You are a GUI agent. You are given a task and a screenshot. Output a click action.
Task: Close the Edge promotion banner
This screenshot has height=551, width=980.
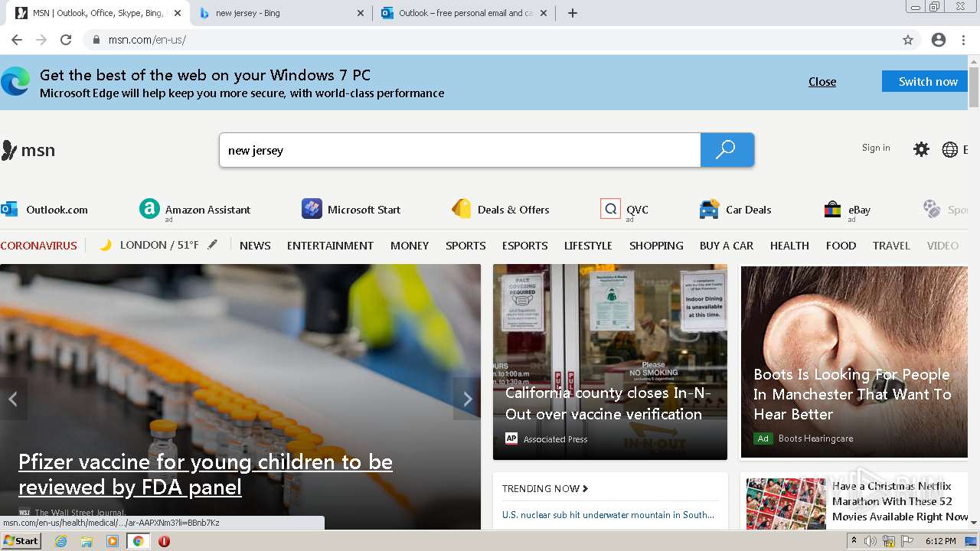[x=822, y=82]
